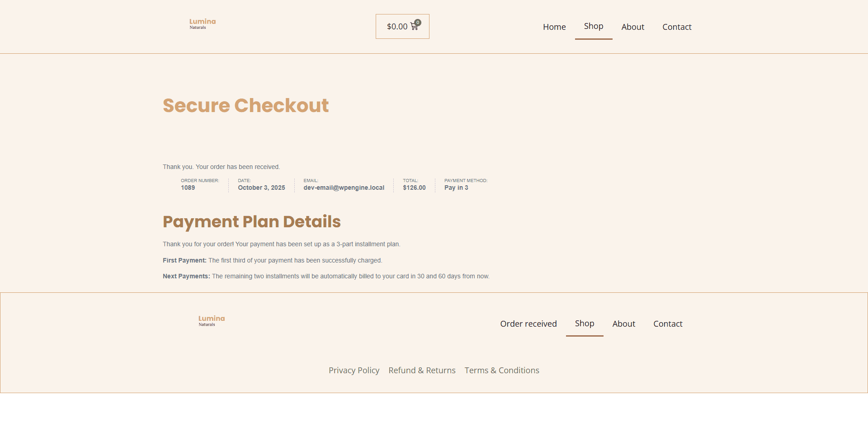The height and width of the screenshot is (427, 868).
Task: Open the Terms & Conditions link
Action: 502,371
